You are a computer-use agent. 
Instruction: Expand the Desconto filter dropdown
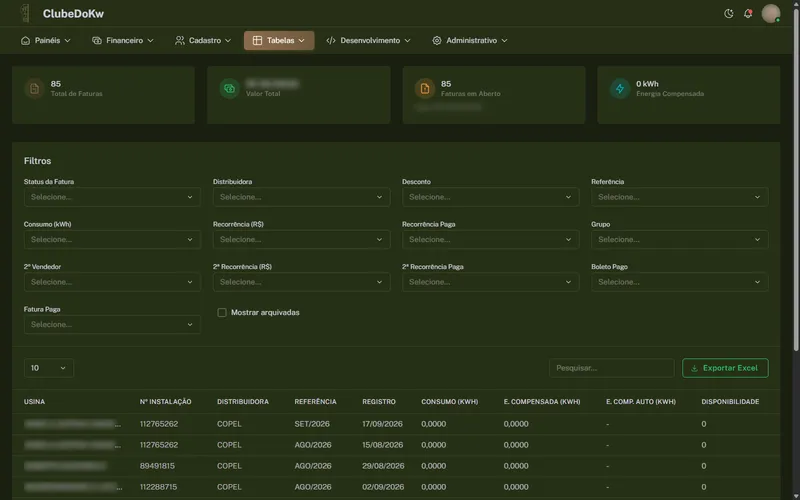(x=490, y=197)
